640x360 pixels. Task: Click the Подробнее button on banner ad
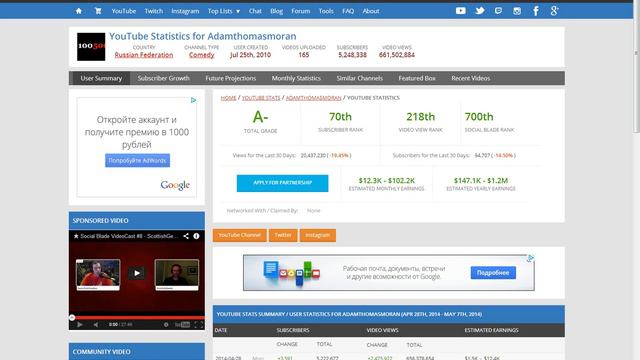tap(493, 273)
